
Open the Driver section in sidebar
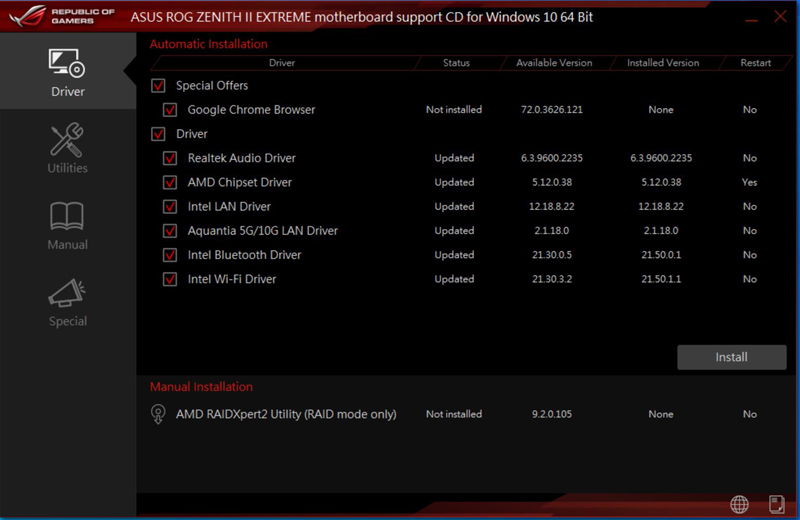pyautogui.click(x=67, y=72)
